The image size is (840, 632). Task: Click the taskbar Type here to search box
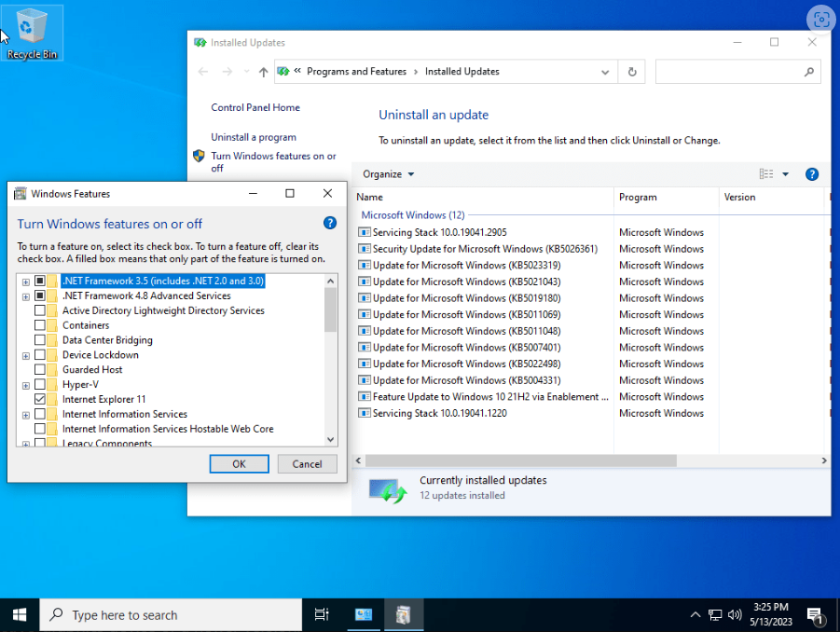point(171,615)
